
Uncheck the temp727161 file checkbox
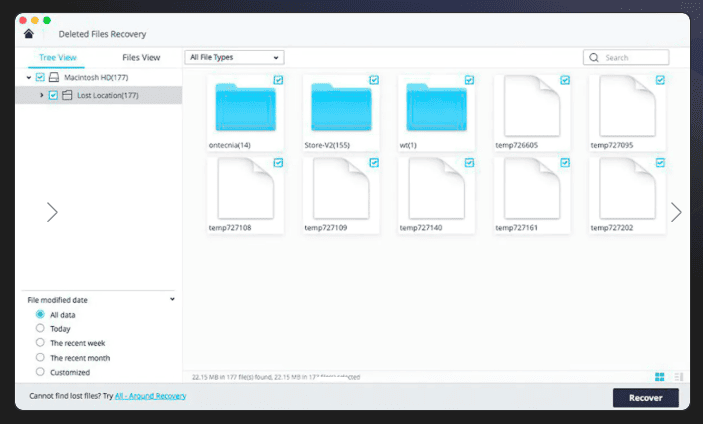pos(565,162)
